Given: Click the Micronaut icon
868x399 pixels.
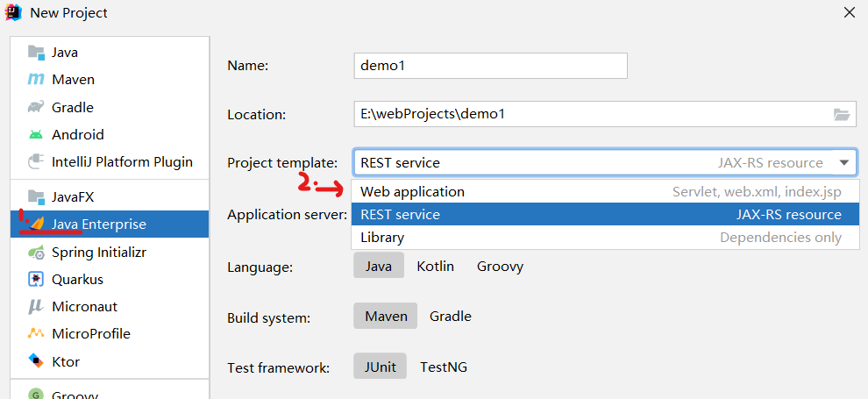Looking at the screenshot, I should click(36, 307).
